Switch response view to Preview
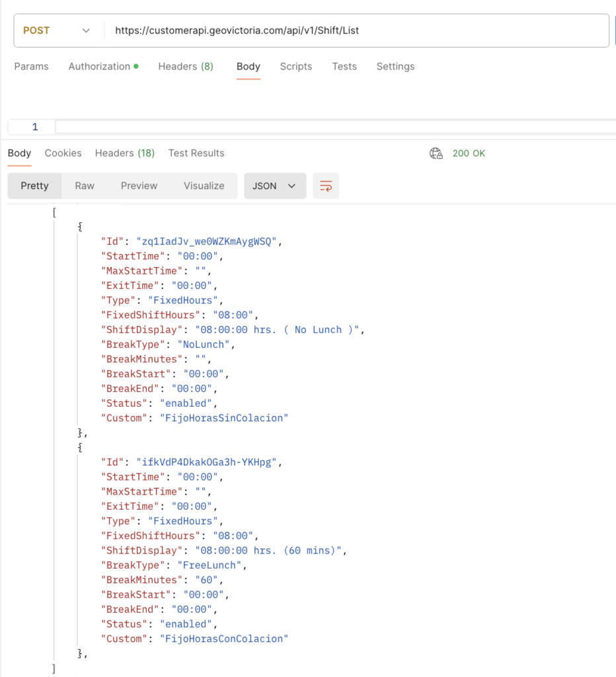Viewport: 616px width, 677px height. 139,186
